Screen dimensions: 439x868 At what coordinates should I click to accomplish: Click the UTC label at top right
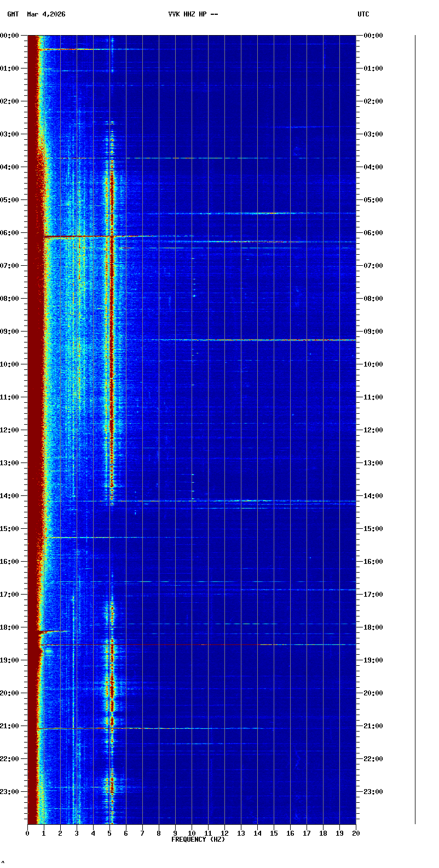pyautogui.click(x=363, y=14)
